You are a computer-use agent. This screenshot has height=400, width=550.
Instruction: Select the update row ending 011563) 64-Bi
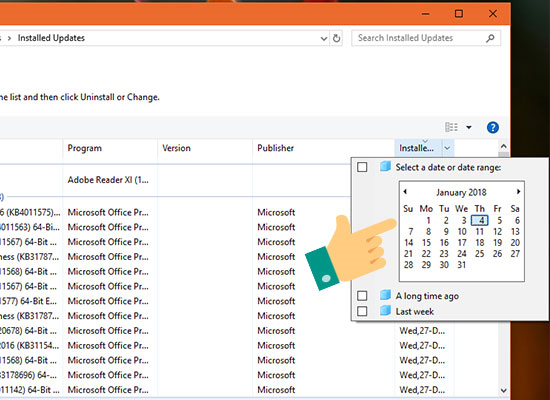175,227
